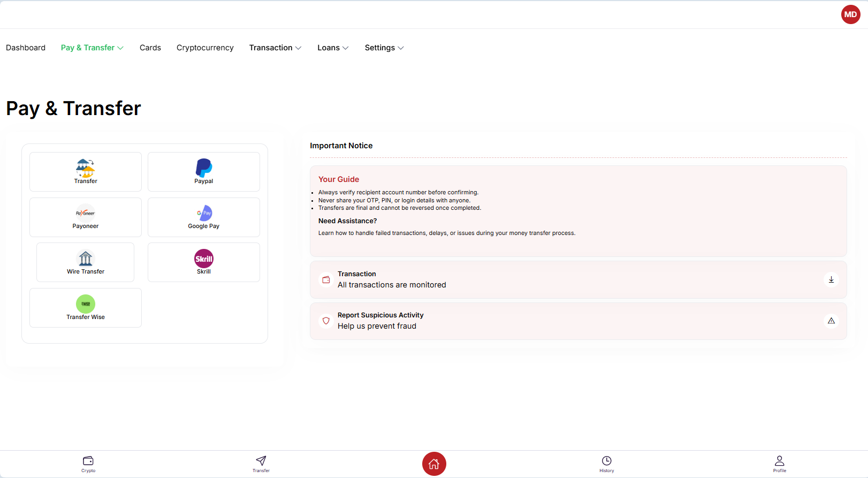Viewport: 868px width, 478px height.
Task: Expand the Loans dropdown menu
Action: pos(333,48)
